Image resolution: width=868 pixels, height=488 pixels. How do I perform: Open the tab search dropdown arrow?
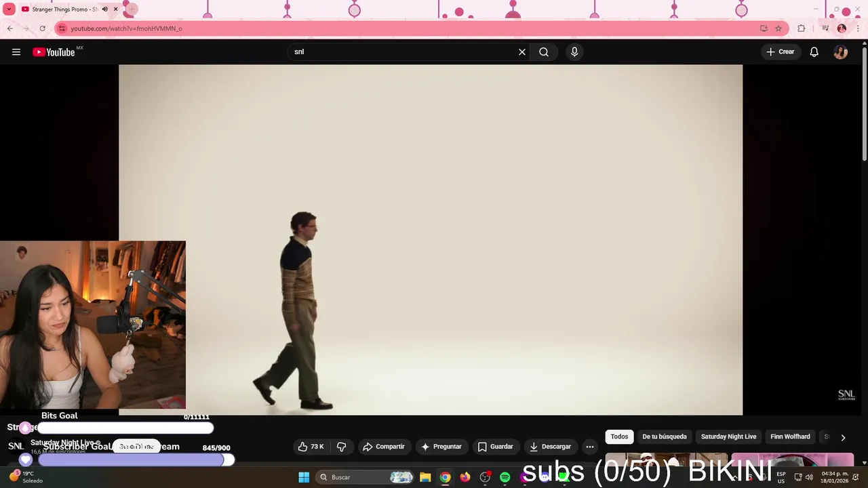pos(9,9)
